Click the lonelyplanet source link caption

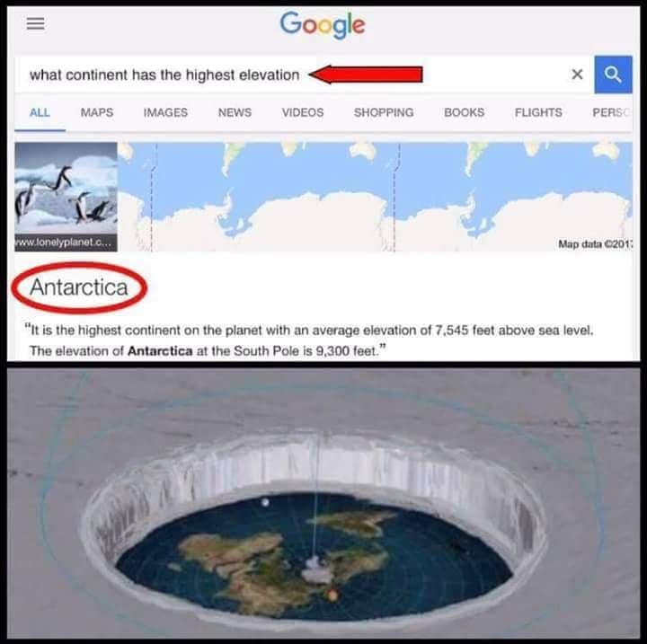[63, 243]
